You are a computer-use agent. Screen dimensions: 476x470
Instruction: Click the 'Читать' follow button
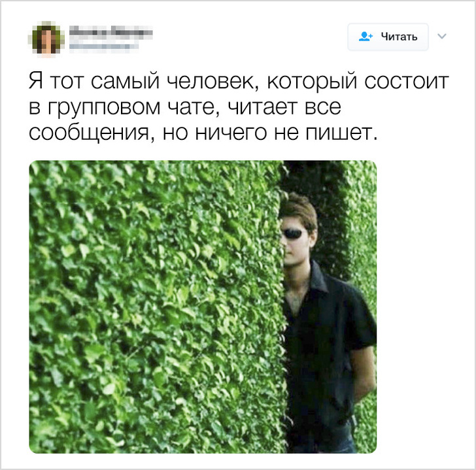coord(388,37)
